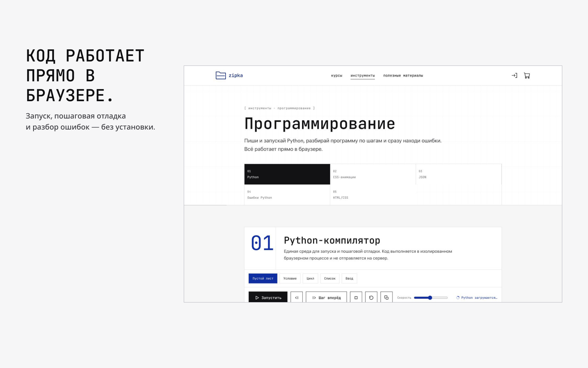Choose the Условие template
588x368 pixels.
(290, 279)
